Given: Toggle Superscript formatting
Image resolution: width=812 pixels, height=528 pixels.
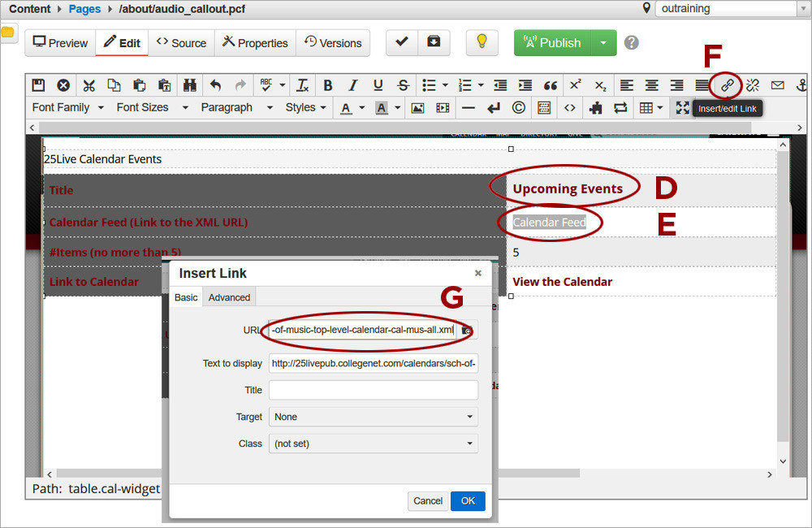Looking at the screenshot, I should point(576,85).
